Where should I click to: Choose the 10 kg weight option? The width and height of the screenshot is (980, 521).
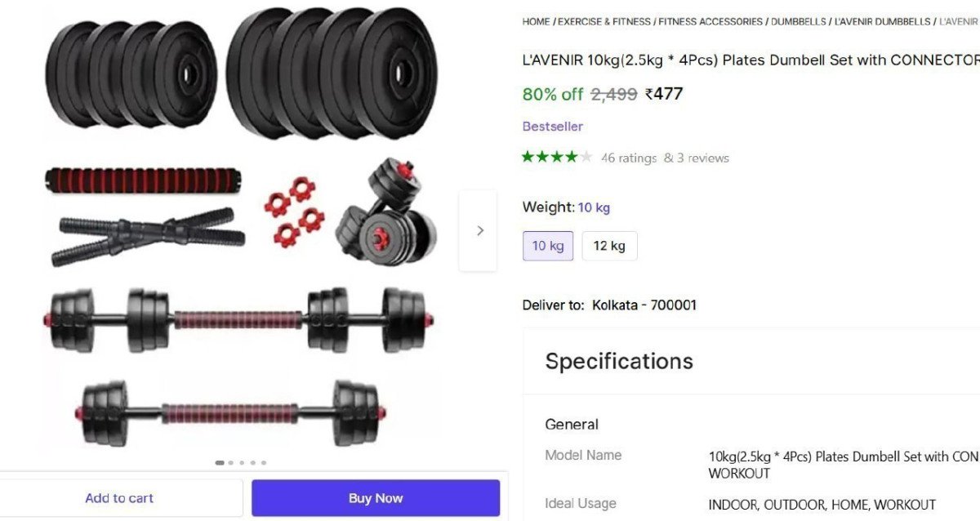point(548,246)
